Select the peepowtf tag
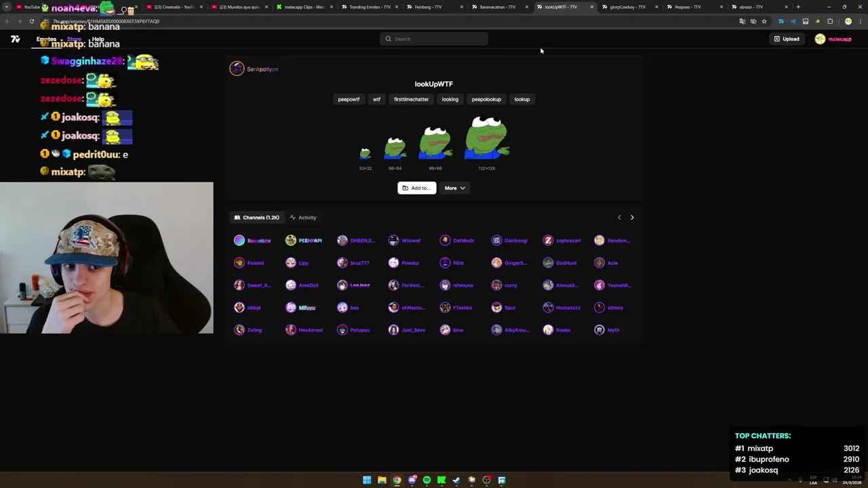Viewport: 868px width, 488px height. (x=349, y=100)
